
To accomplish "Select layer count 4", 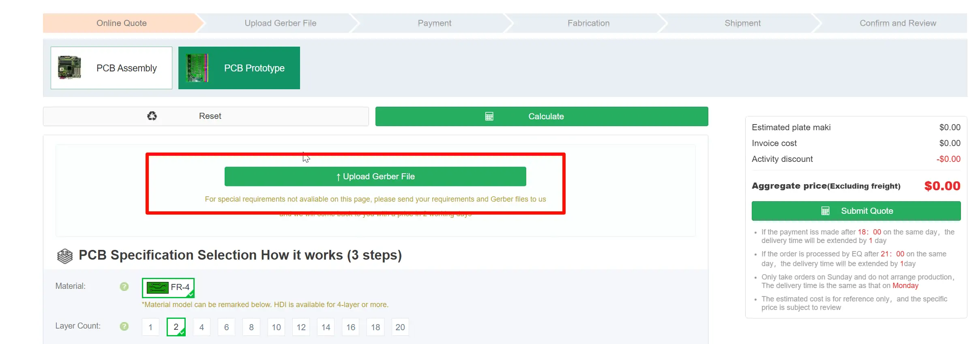I will (202, 327).
